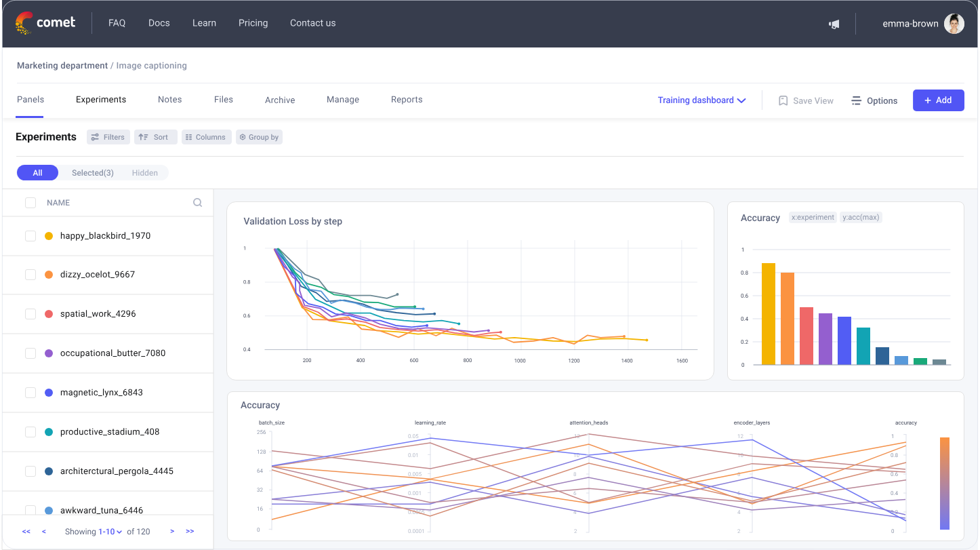
Task: Open the Filters menu
Action: tap(108, 137)
